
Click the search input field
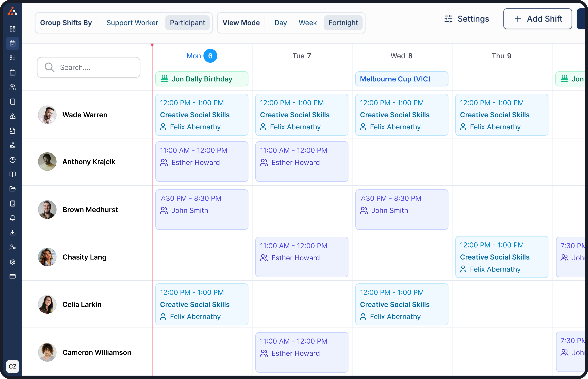coord(89,67)
